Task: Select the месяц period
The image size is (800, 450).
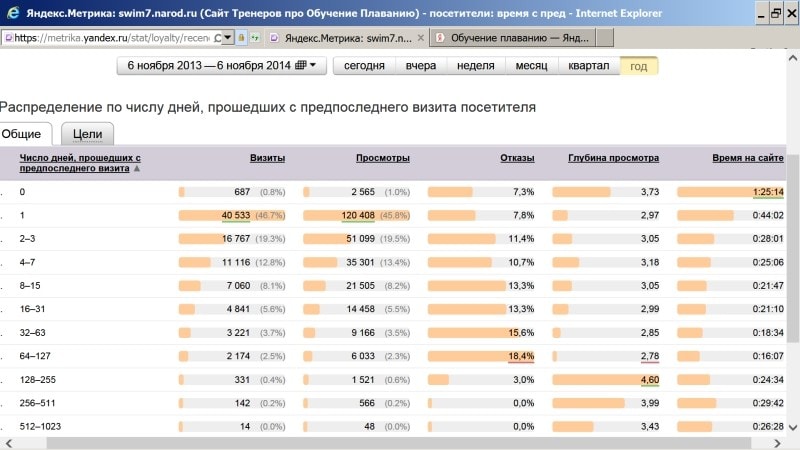Action: point(531,66)
